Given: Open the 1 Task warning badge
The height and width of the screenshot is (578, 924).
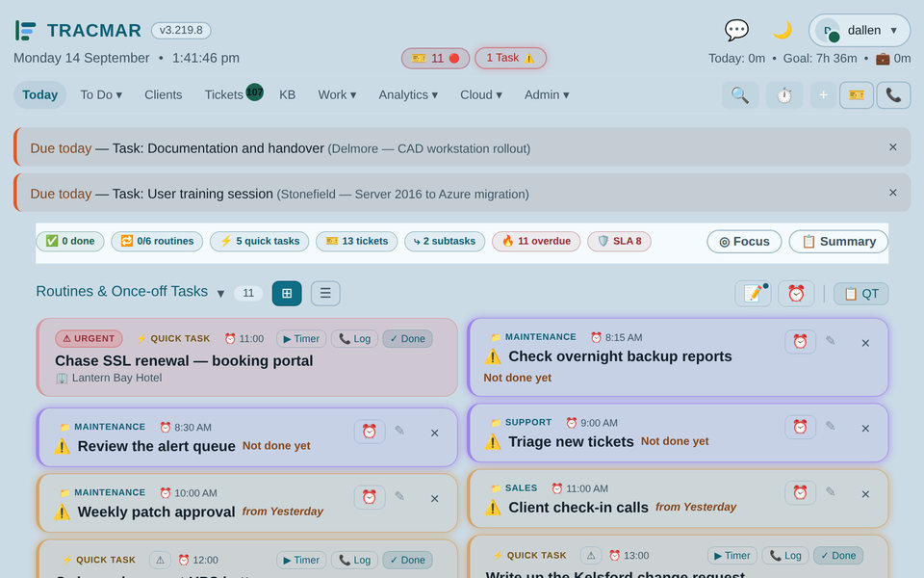Looking at the screenshot, I should pos(510,58).
